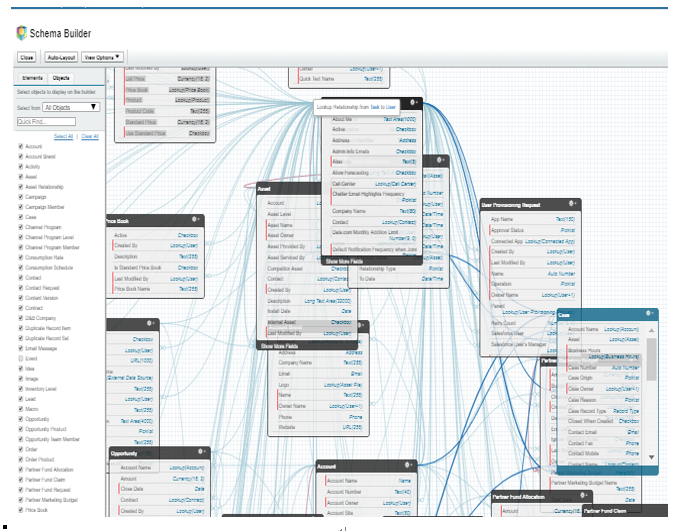
Task: Click the Case card scroll up arrow
Action: 651,330
